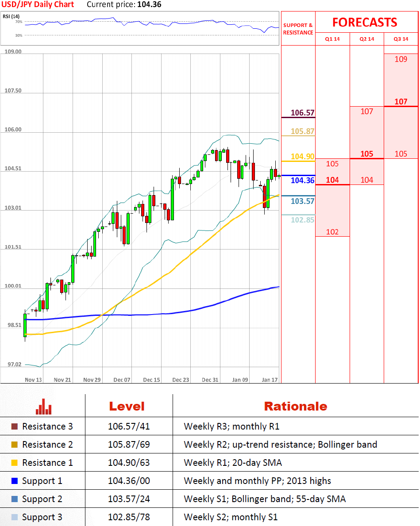
Task: Click the USD/JPY Daily Chart title
Action: pyautogui.click(x=38, y=5)
